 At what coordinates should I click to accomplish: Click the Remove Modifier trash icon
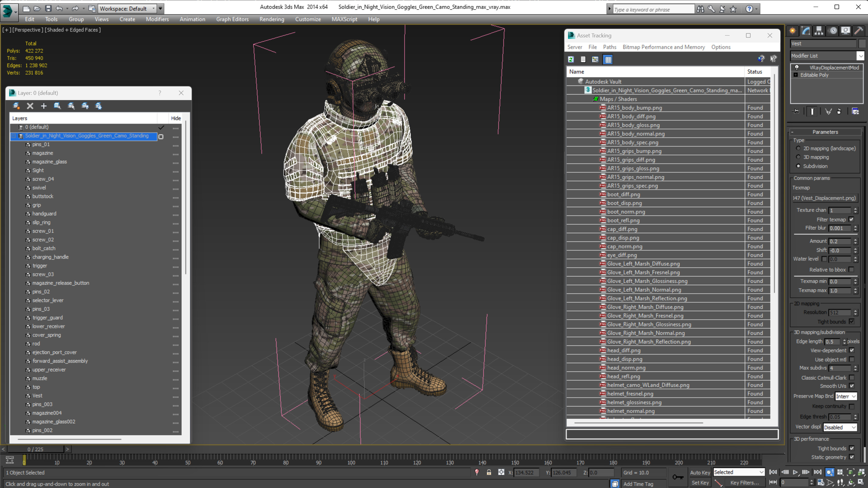coord(839,111)
